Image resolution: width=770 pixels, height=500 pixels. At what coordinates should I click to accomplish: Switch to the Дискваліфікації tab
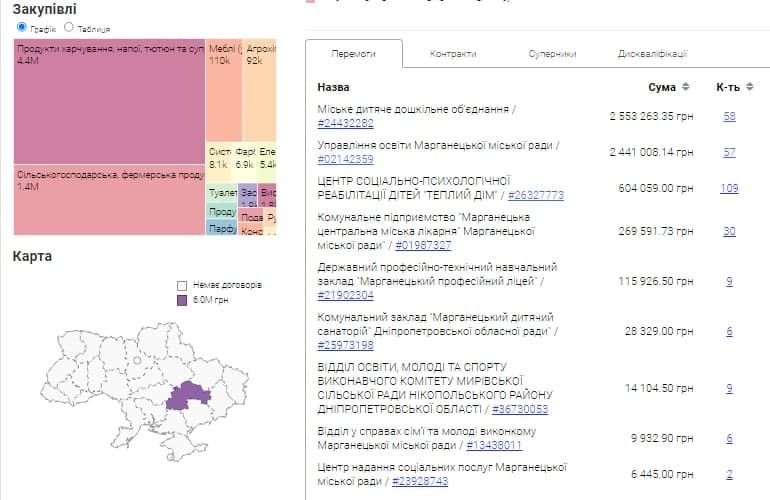pos(652,54)
